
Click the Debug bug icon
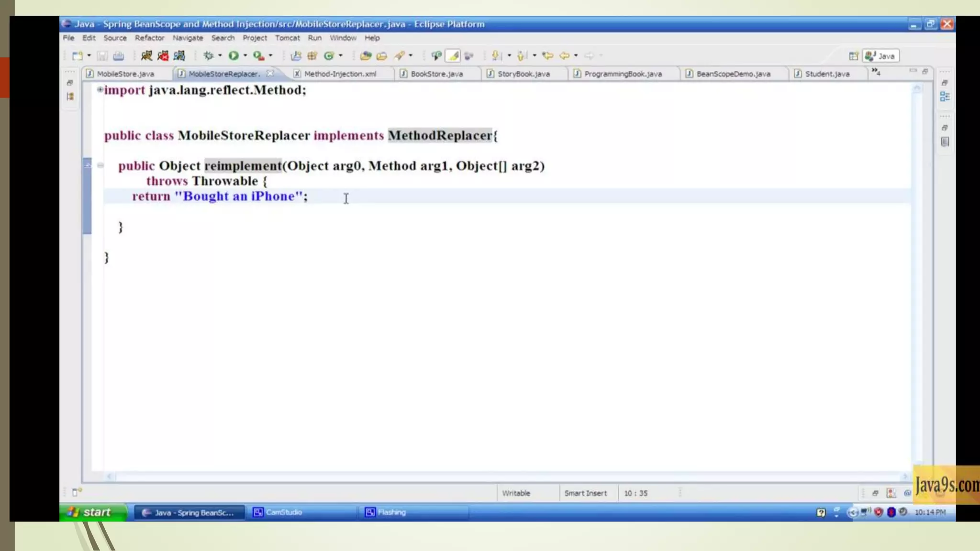click(208, 55)
